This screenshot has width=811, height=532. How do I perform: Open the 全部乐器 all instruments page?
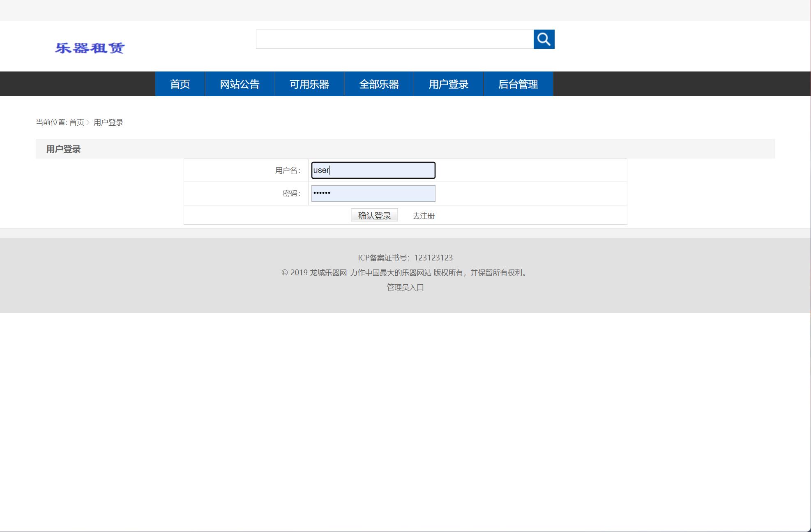[379, 84]
